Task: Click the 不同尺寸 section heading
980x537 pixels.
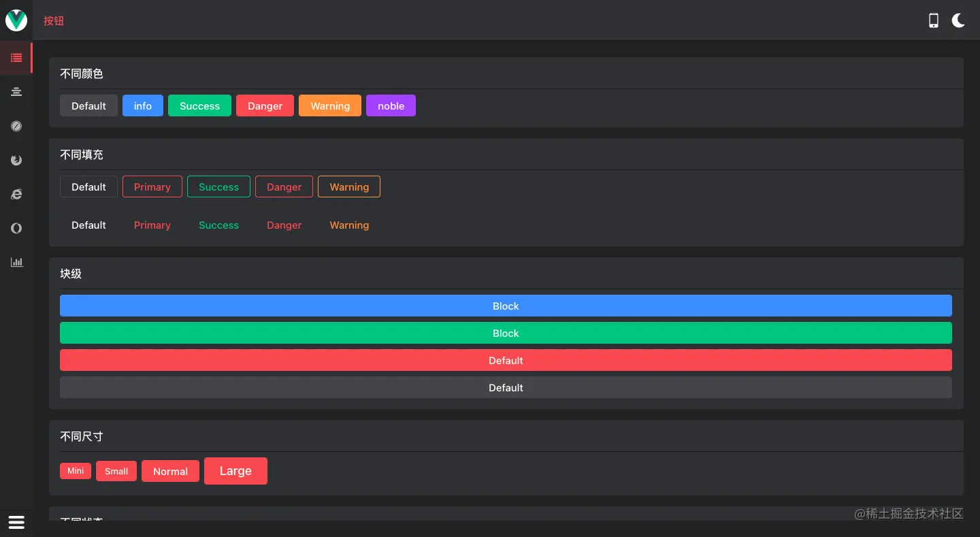Action: pos(82,436)
